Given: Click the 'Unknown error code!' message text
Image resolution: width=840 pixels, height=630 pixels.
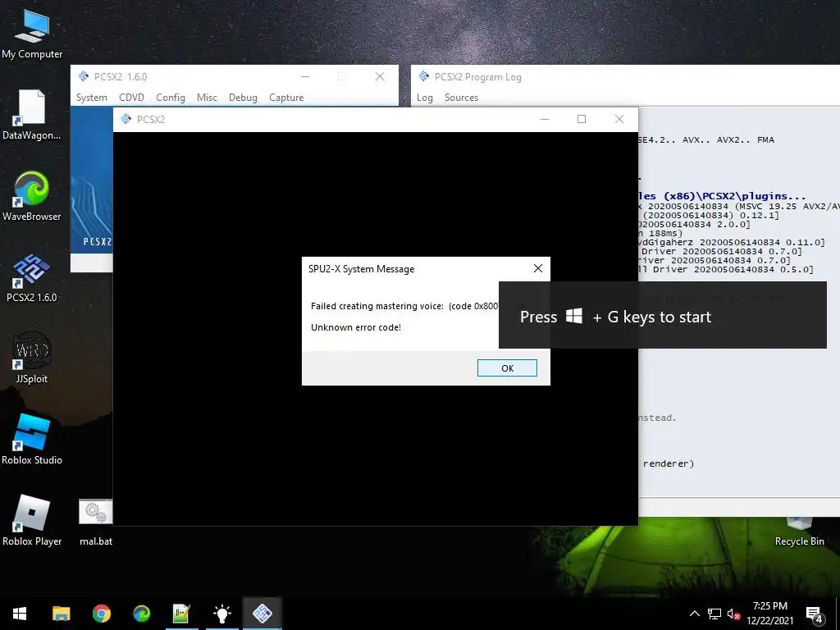Looking at the screenshot, I should pyautogui.click(x=356, y=327).
